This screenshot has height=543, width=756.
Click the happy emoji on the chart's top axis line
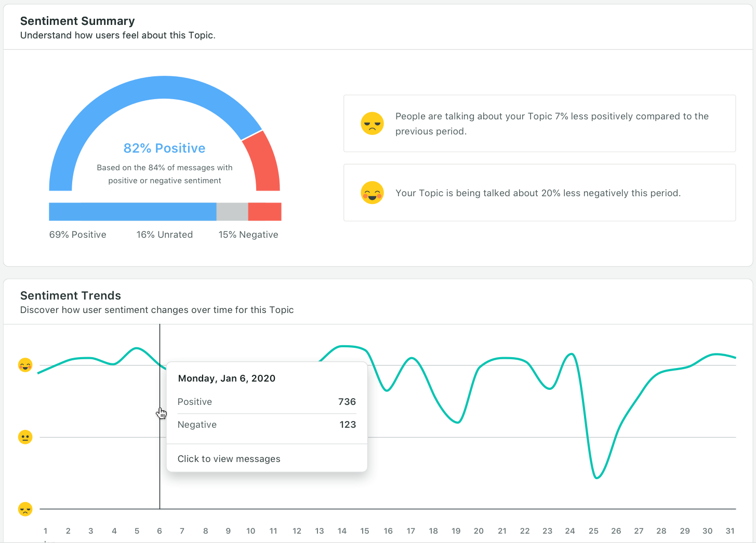(25, 365)
